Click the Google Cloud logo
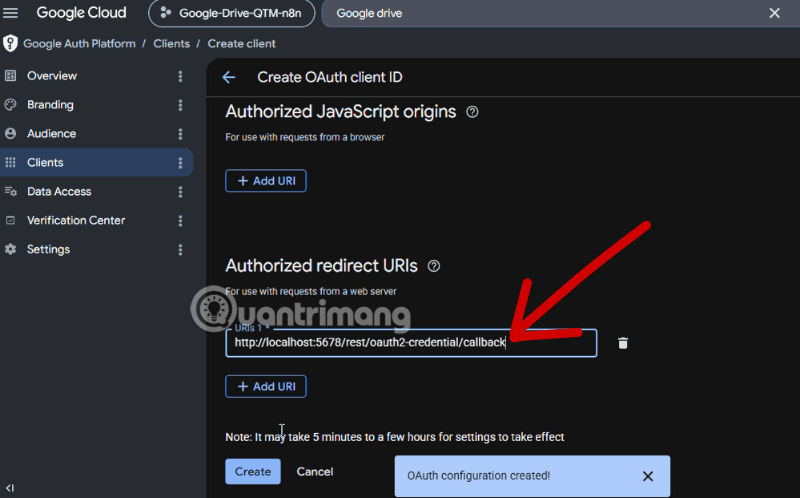 tap(81, 13)
